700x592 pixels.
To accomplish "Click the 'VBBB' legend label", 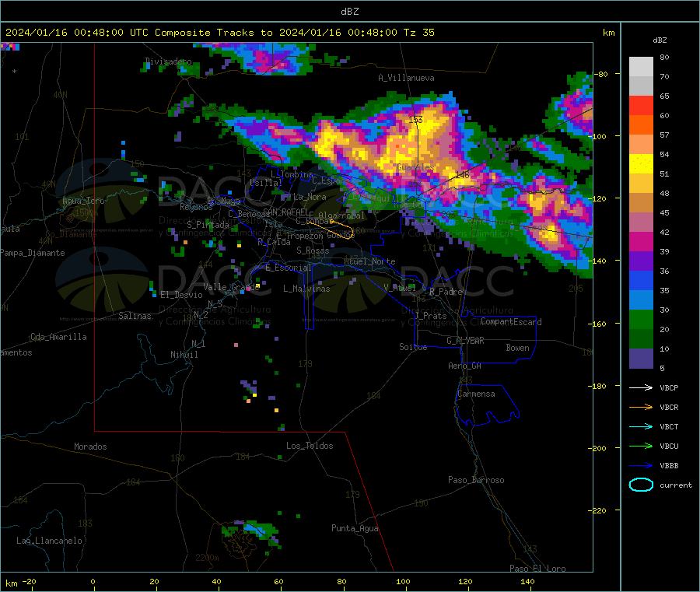I will pos(669,466).
